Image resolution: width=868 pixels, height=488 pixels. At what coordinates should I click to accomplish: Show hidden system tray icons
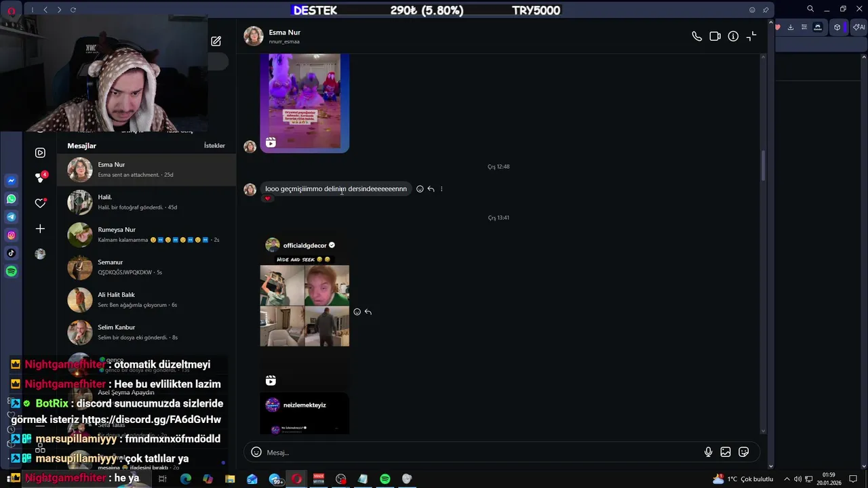(787, 479)
